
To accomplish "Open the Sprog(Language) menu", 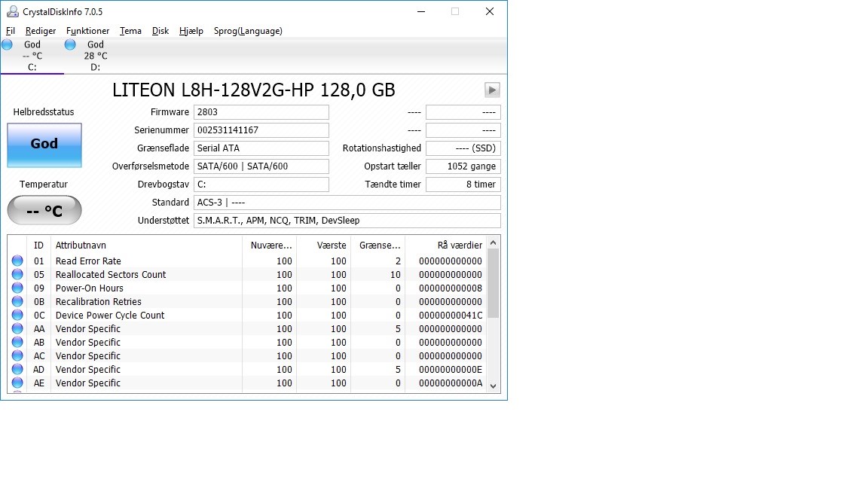I will pyautogui.click(x=248, y=31).
